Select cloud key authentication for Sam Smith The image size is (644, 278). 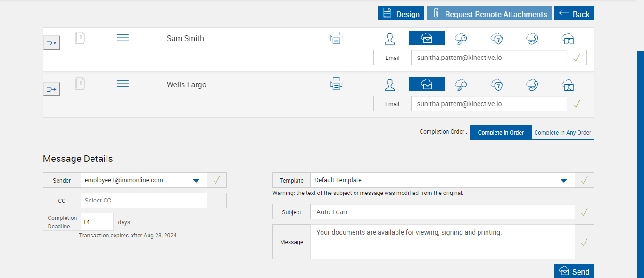[x=461, y=38]
